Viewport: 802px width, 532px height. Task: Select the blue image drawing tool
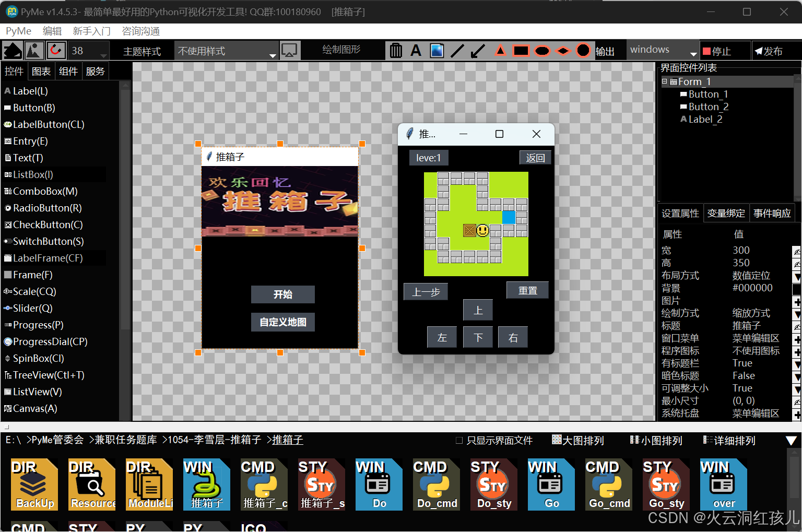(437, 51)
